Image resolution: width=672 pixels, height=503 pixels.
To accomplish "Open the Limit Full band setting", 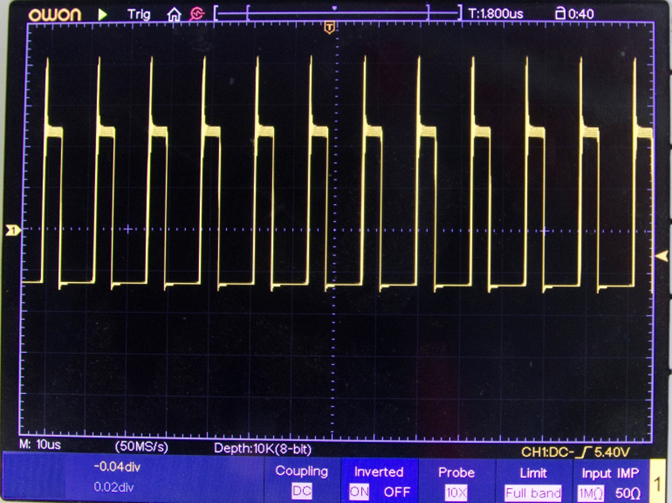I will point(533,492).
